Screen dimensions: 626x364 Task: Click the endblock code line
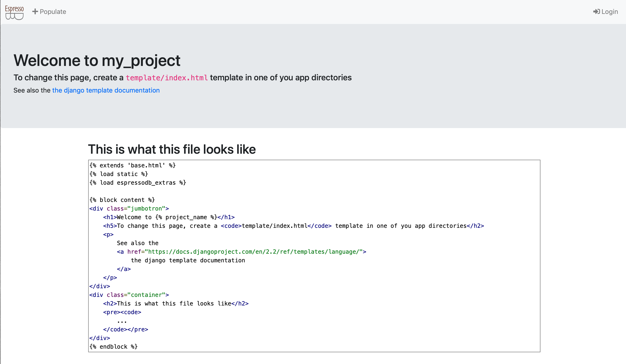(114, 347)
